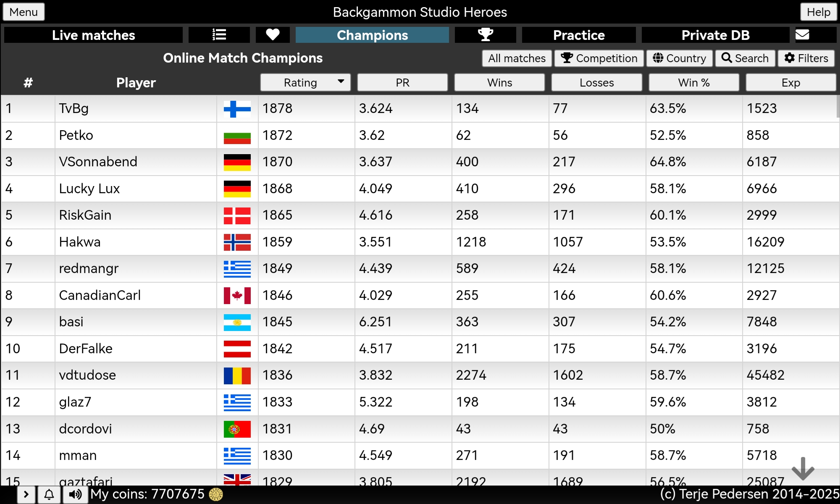840x504 pixels.
Task: Expand the bottom bar chevron arrow
Action: pyautogui.click(x=26, y=494)
